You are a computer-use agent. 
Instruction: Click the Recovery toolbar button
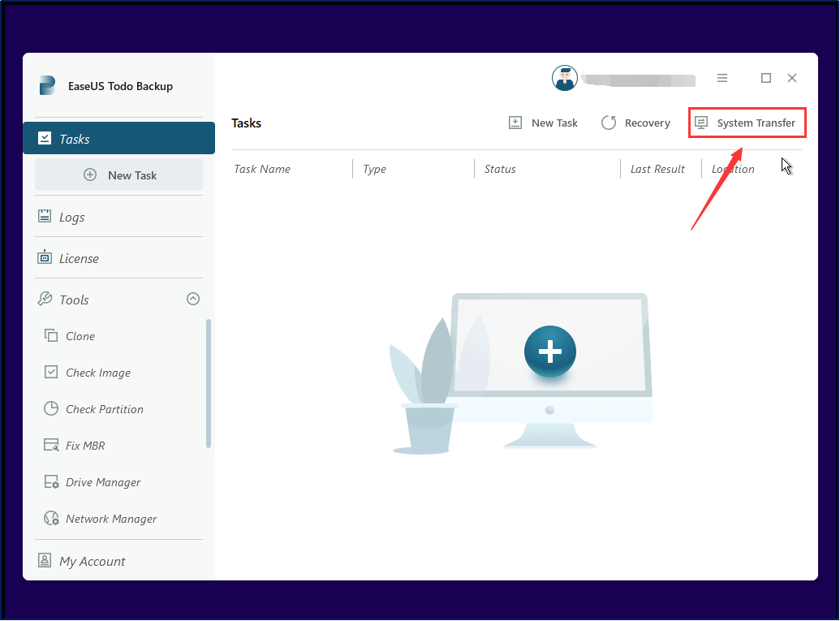(x=636, y=123)
